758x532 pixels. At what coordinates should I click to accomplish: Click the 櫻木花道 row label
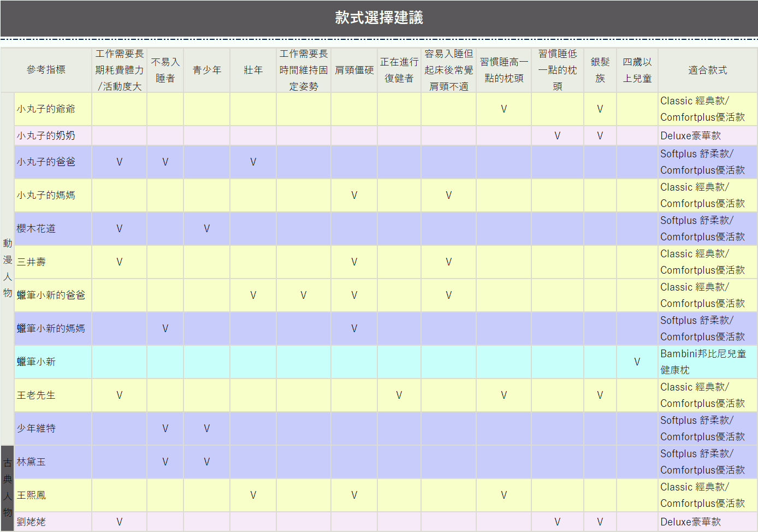coord(53,228)
